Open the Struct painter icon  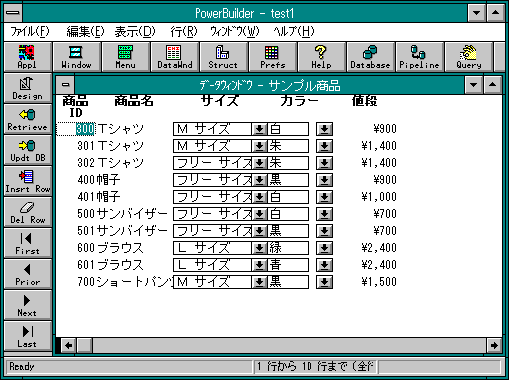pos(223,57)
